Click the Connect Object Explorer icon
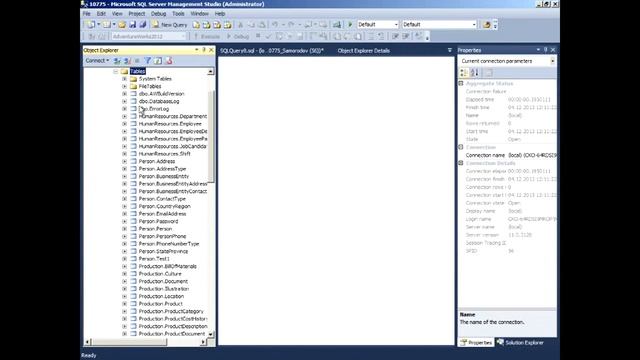Viewport: 640px width, 360px height. pos(117,60)
